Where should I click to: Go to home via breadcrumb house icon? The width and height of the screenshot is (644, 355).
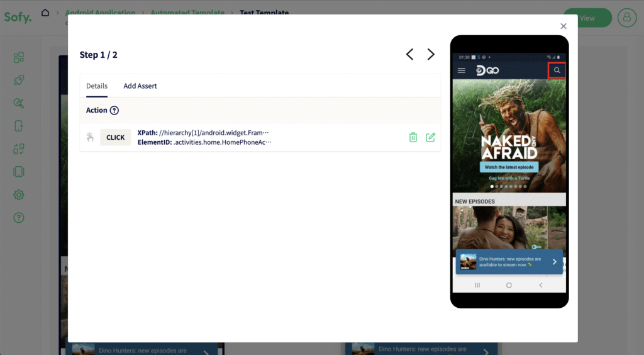(45, 13)
